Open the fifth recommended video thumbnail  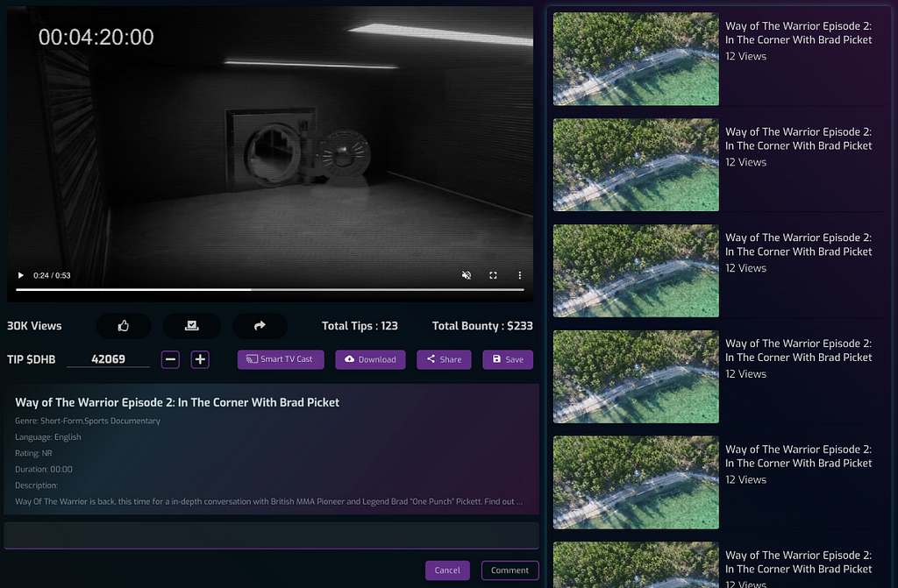(636, 483)
